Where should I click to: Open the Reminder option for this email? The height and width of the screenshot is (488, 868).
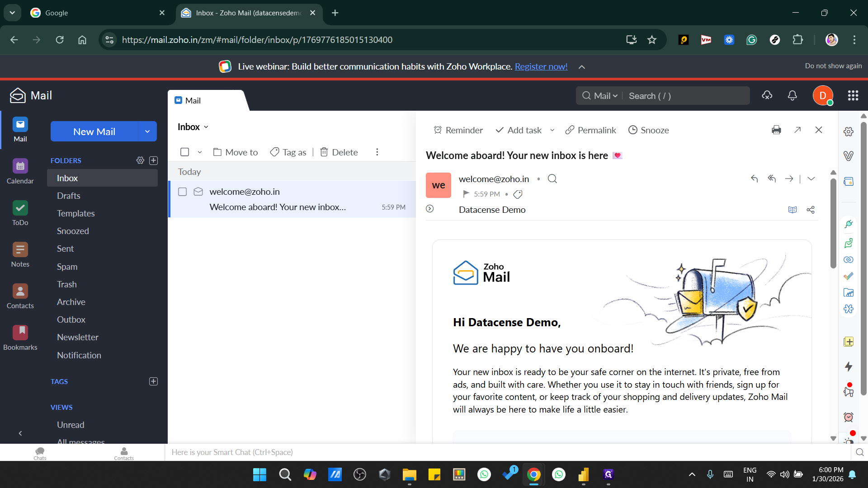458,130
